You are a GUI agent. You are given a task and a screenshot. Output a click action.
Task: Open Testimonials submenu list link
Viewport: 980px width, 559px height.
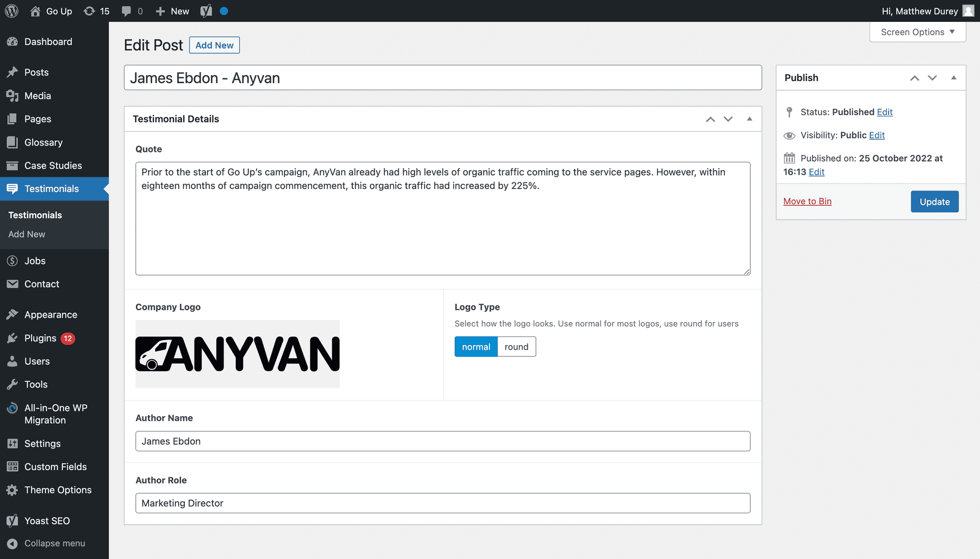[35, 215]
